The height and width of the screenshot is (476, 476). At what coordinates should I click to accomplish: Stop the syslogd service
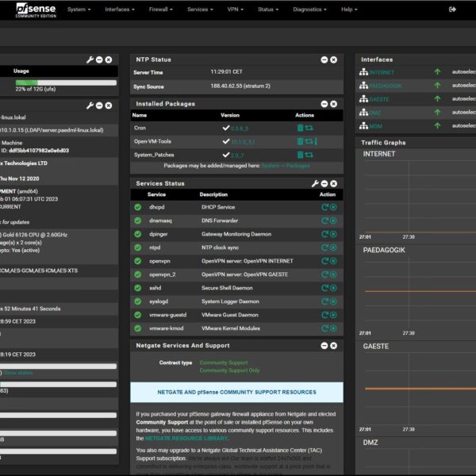pyautogui.click(x=333, y=301)
